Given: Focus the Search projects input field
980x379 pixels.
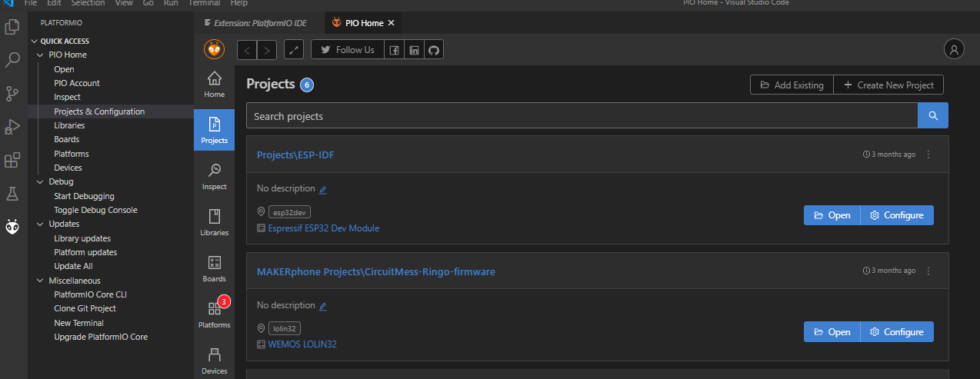Looking at the screenshot, I should pos(582,116).
